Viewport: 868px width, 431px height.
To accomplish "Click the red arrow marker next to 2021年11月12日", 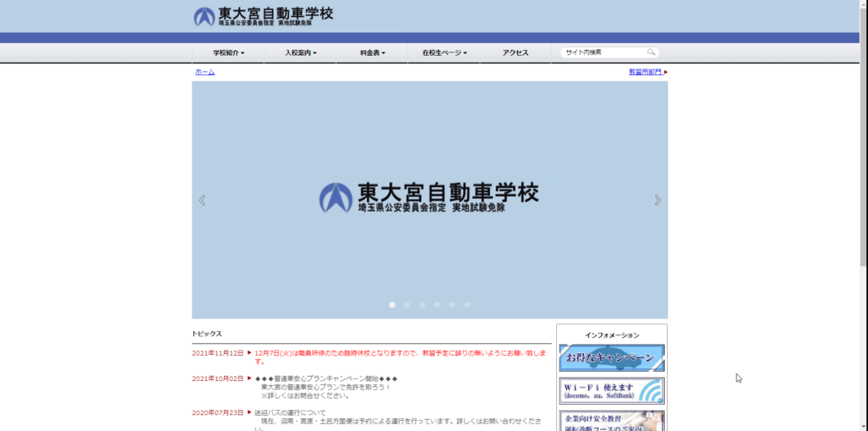I will (x=250, y=352).
